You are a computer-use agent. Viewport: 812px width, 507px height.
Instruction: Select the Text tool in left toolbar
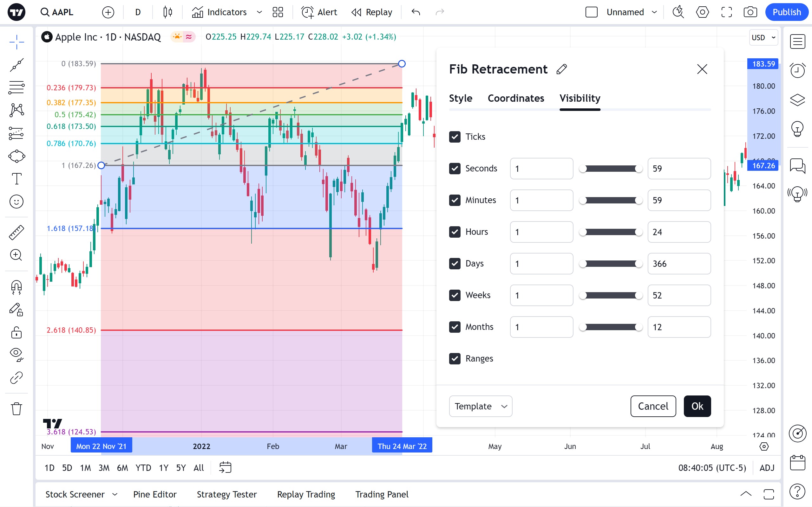tap(16, 179)
